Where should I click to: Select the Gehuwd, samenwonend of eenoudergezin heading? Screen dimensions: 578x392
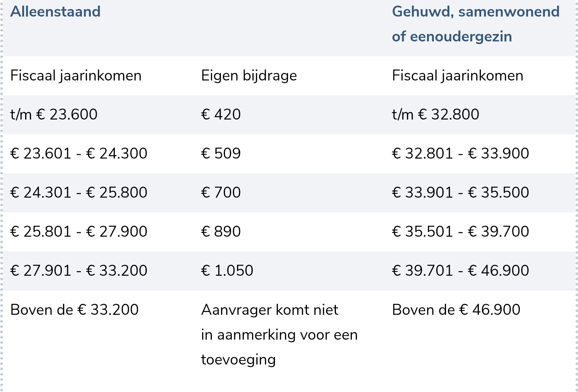click(475, 24)
